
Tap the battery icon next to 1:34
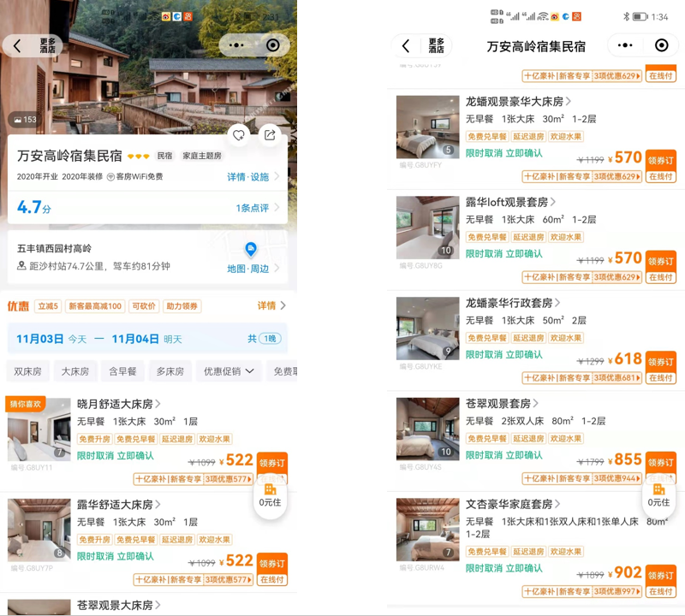640,16
